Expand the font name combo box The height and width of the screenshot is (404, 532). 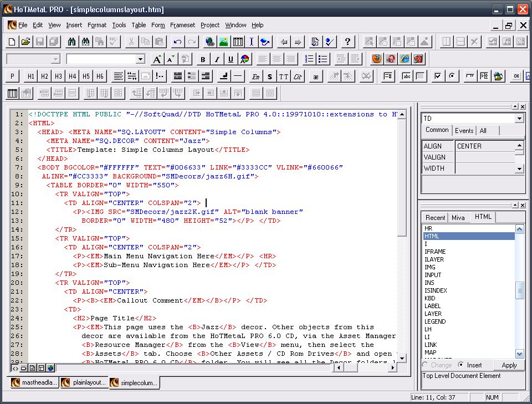click(x=140, y=59)
